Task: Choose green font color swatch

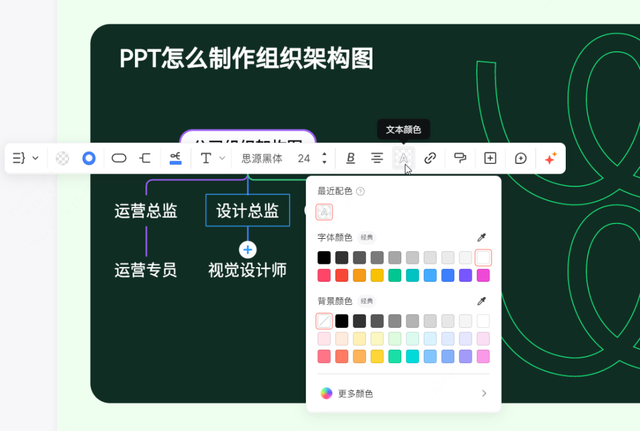Action: coord(395,275)
